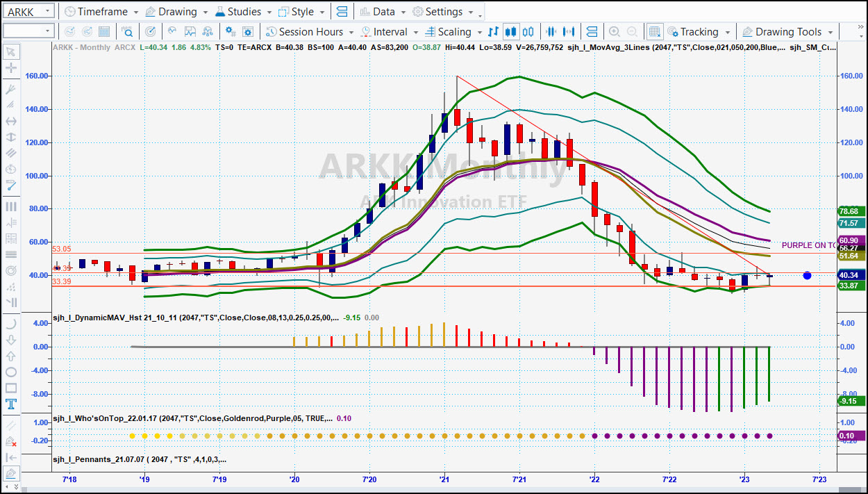Switch chart to hollow candlestick style
The width and height of the screenshot is (868, 494).
[528, 31]
